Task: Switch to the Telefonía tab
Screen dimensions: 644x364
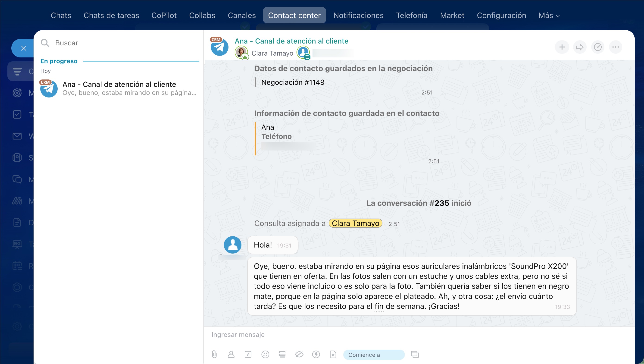Action: pyautogui.click(x=412, y=16)
